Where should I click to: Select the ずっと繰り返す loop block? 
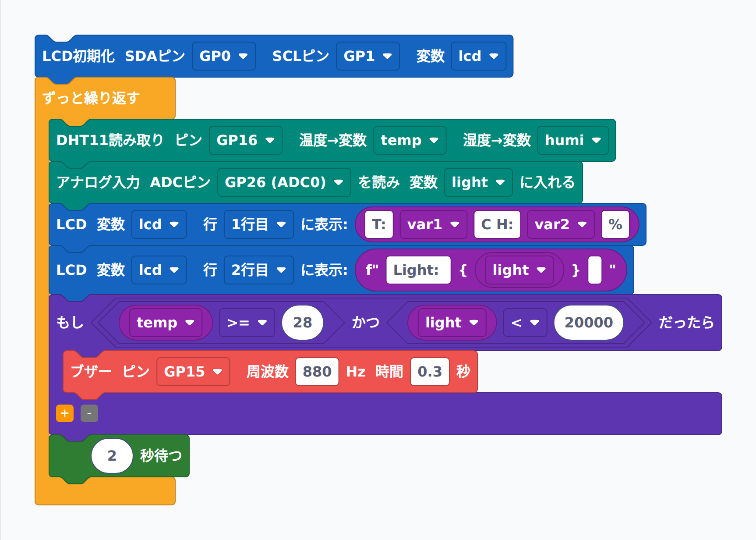click(91, 98)
